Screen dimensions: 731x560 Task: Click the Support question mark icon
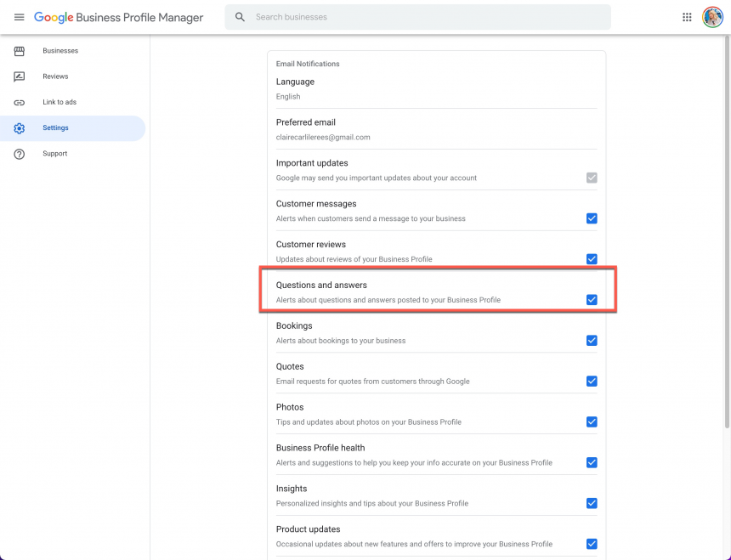pos(20,154)
